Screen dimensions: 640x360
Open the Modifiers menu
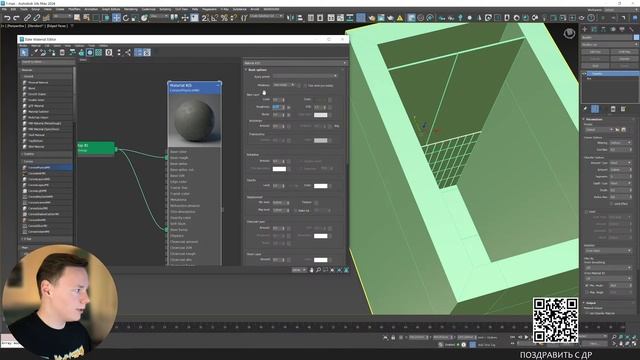pyautogui.click(x=74, y=9)
